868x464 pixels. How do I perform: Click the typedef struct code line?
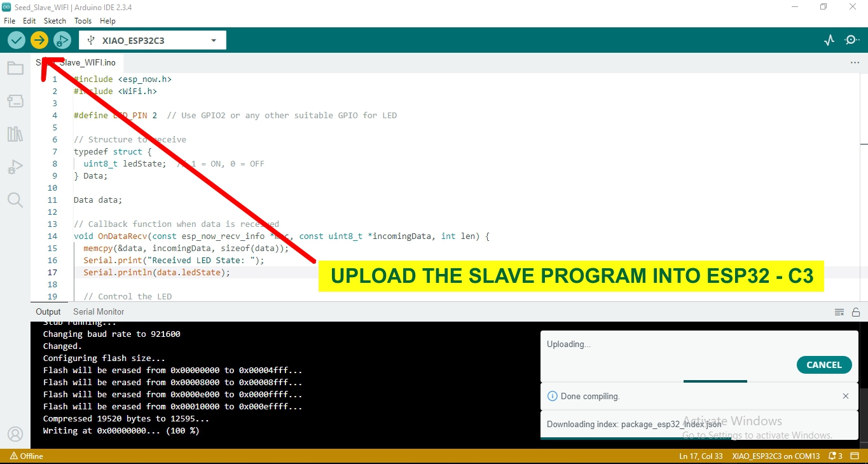(x=113, y=151)
